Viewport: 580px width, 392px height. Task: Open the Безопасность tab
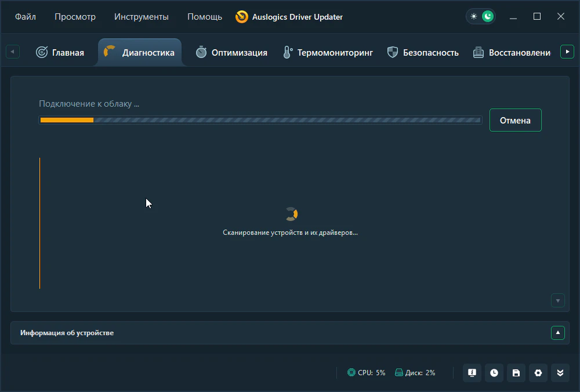(423, 52)
